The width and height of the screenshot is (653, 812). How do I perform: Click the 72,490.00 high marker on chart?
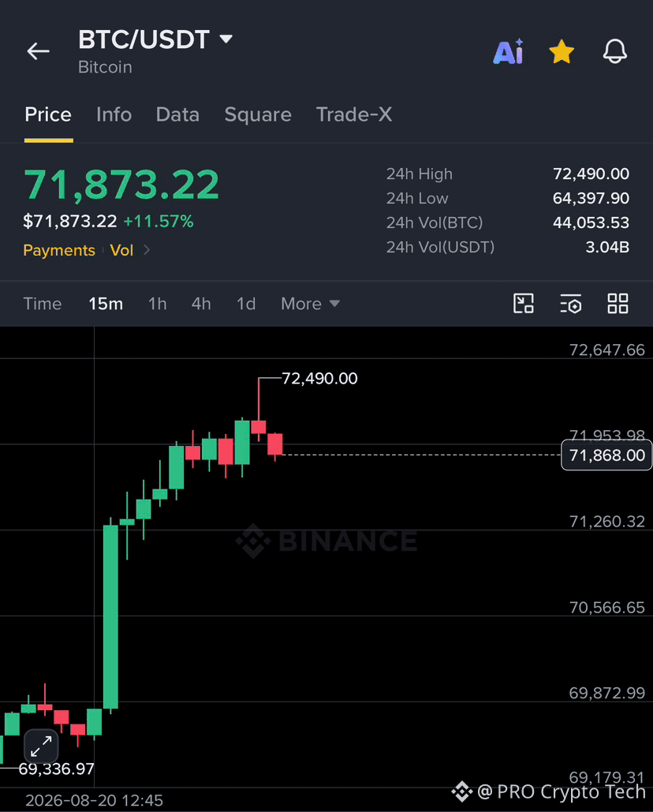pos(319,379)
